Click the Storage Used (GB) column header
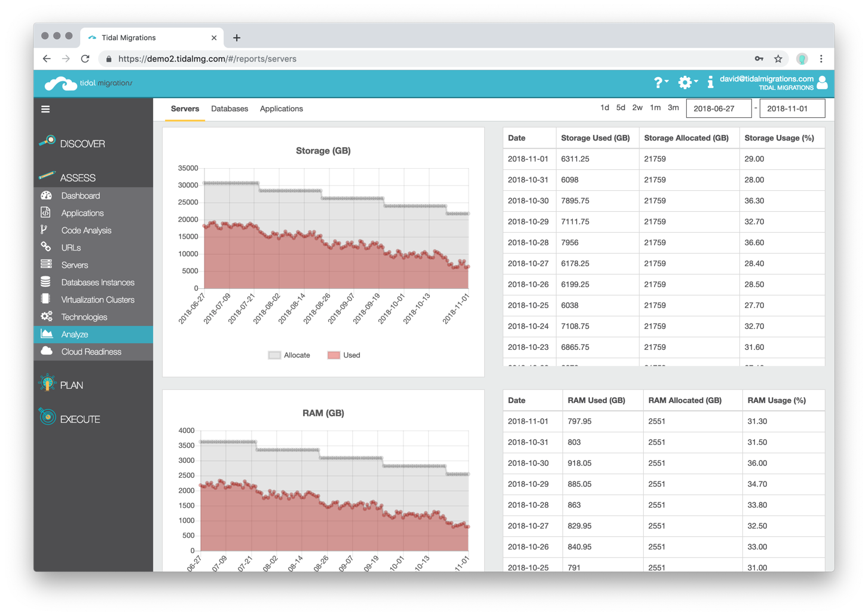Viewport: 868px width, 616px height. point(595,138)
